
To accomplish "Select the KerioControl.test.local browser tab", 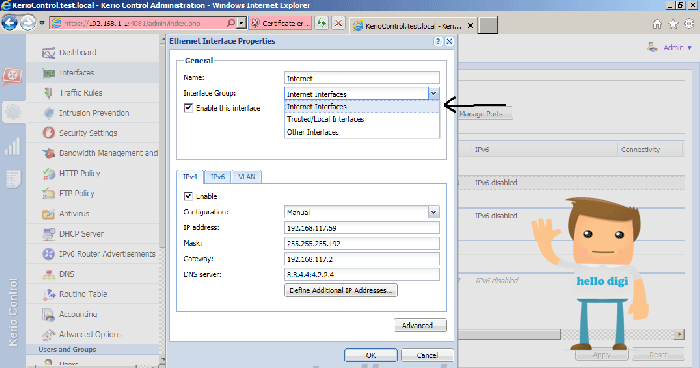I will coord(413,26).
